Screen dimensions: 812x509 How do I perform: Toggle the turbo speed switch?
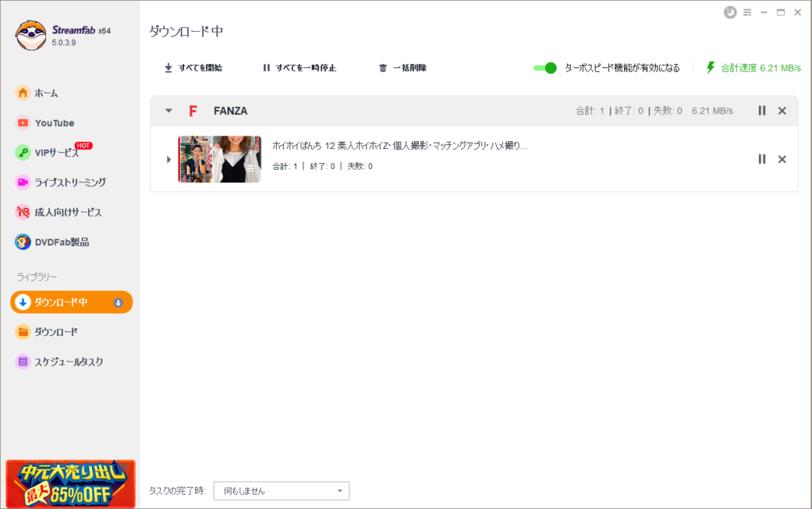coord(545,68)
